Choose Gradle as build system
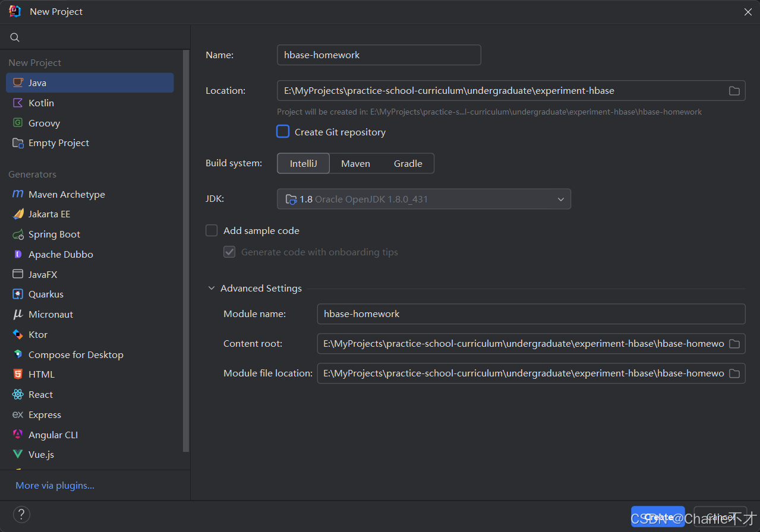This screenshot has height=532, width=760. (408, 164)
